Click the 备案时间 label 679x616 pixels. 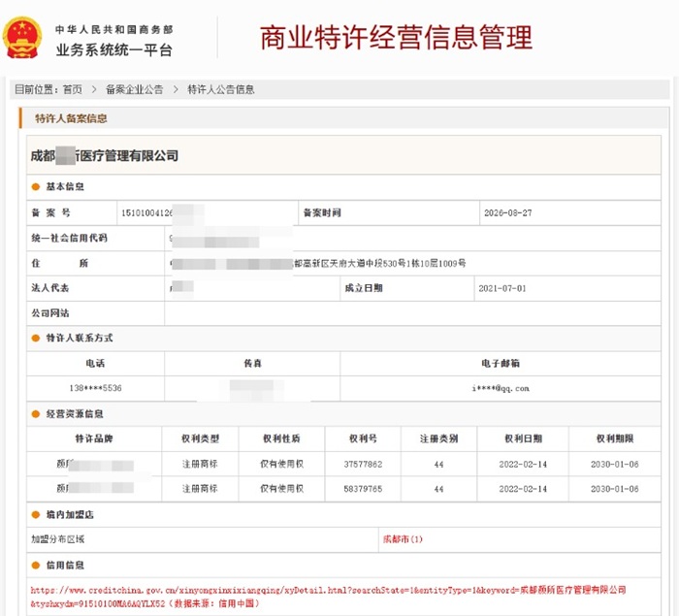[x=322, y=212]
